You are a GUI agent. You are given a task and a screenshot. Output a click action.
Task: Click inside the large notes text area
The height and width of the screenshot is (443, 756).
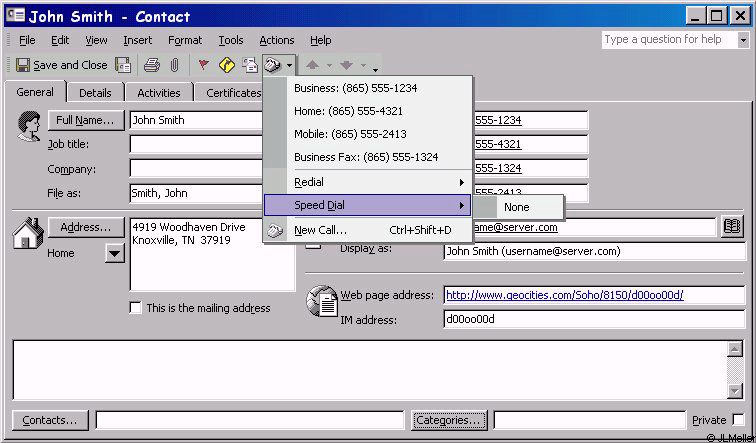click(369, 370)
